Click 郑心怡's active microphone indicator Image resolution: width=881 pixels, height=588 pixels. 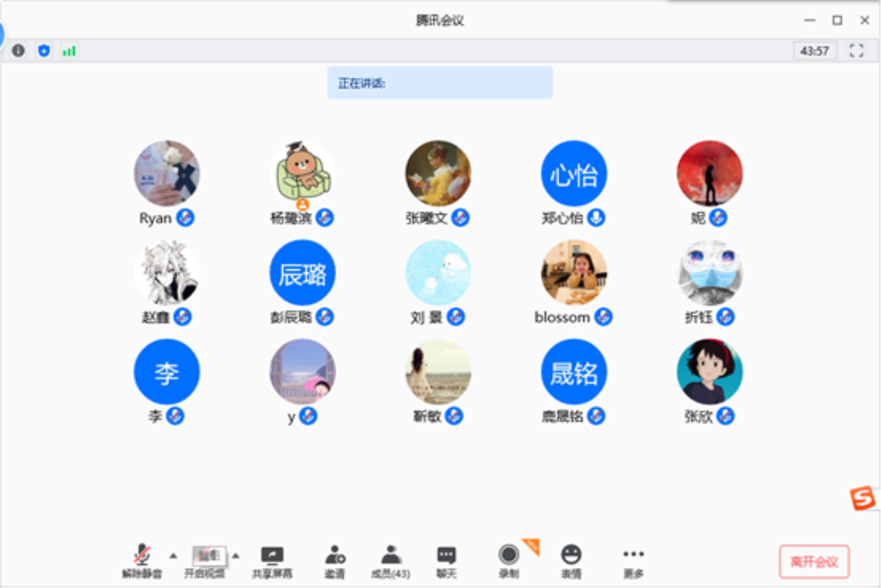pos(596,218)
